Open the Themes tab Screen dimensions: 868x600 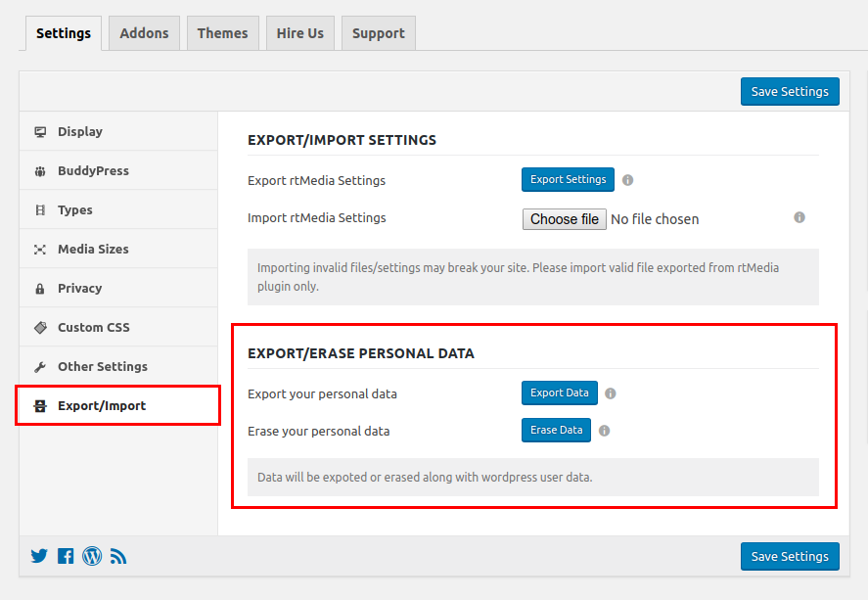(x=222, y=32)
